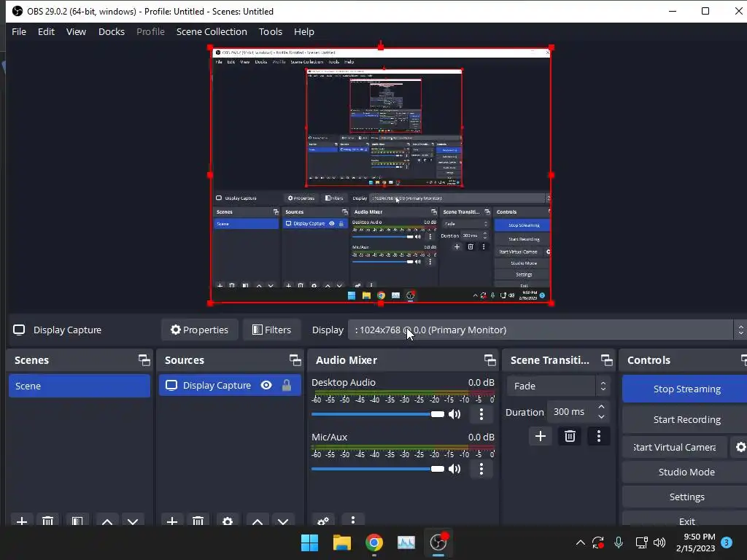747x560 pixels.
Task: Pop out the Scene Transitions dock
Action: 606,360
